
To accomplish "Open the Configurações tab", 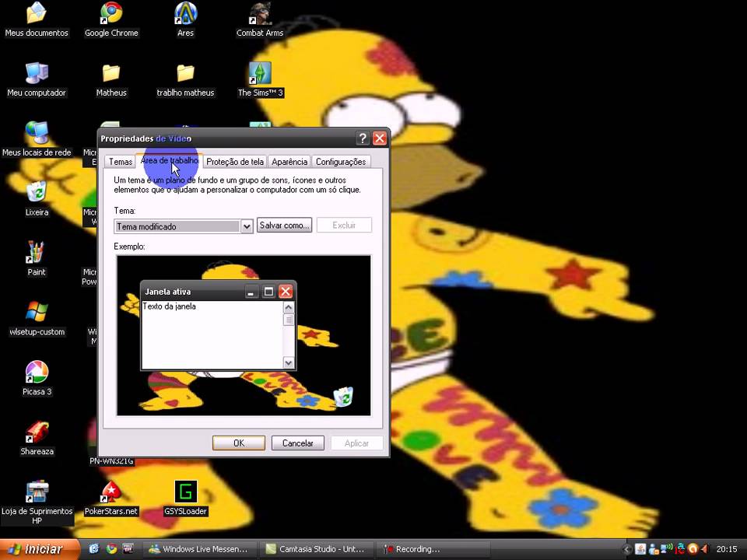I will [341, 162].
